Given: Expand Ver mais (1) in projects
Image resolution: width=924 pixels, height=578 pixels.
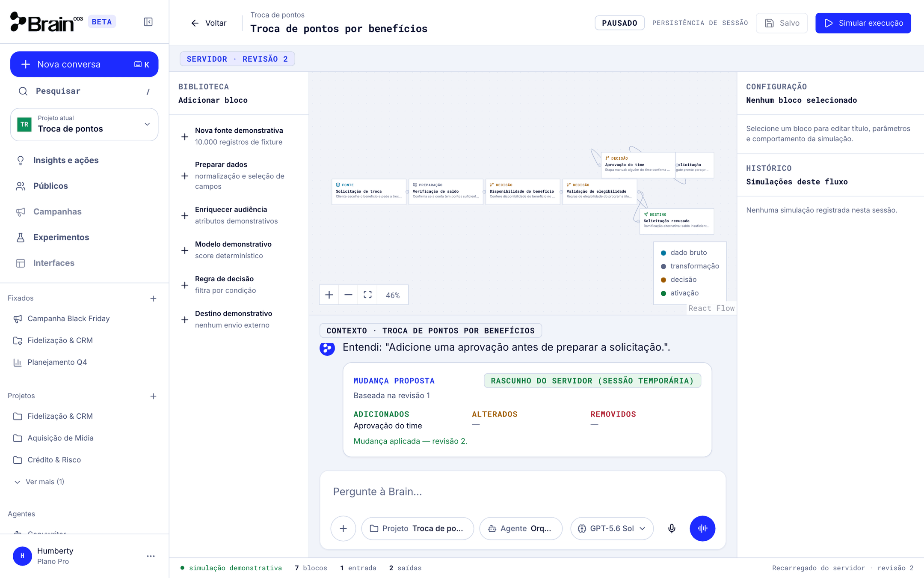Looking at the screenshot, I should [x=39, y=482].
